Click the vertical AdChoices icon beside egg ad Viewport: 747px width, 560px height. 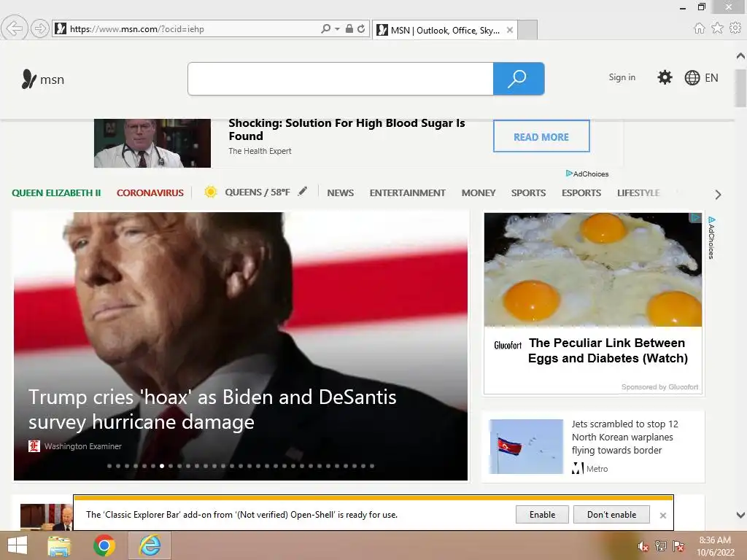tap(711, 238)
